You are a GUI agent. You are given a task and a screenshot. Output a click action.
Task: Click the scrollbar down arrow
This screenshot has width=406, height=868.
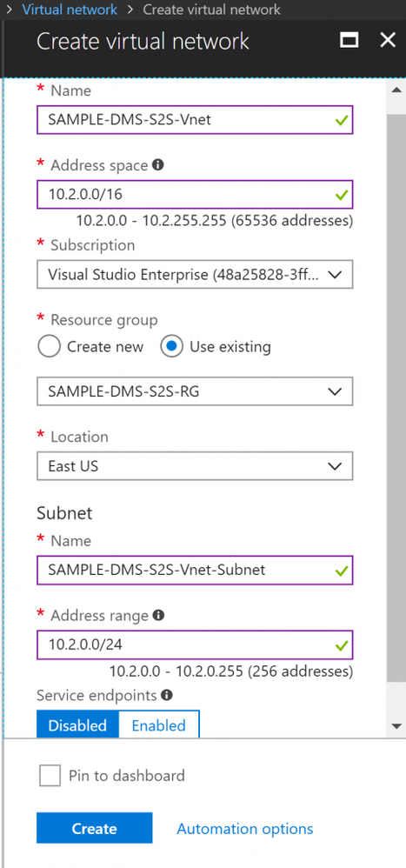click(396, 725)
